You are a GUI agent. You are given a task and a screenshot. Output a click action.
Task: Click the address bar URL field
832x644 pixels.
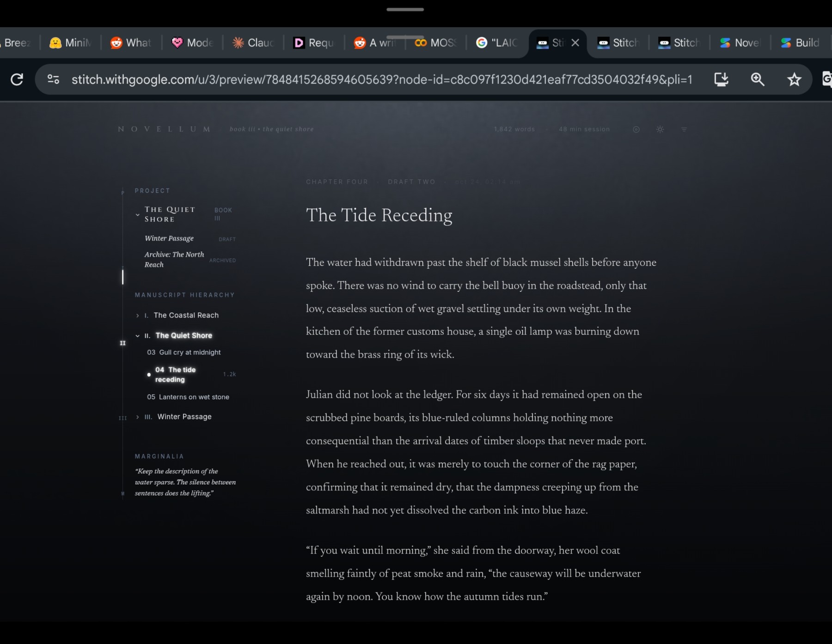click(x=382, y=79)
